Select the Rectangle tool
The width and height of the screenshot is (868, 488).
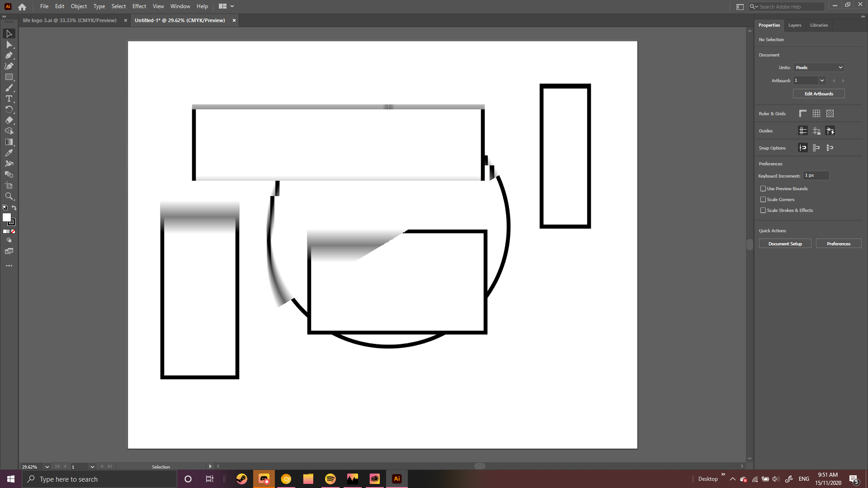(9, 77)
